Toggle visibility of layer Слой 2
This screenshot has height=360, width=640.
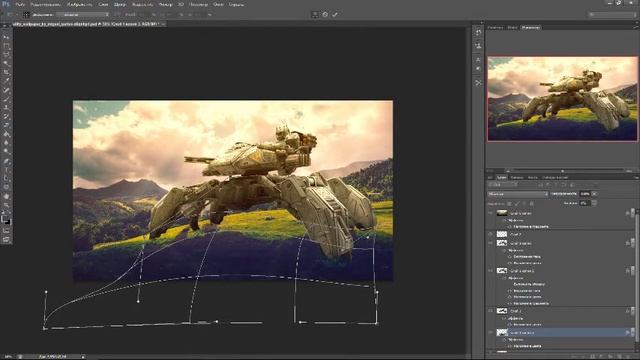(x=491, y=234)
